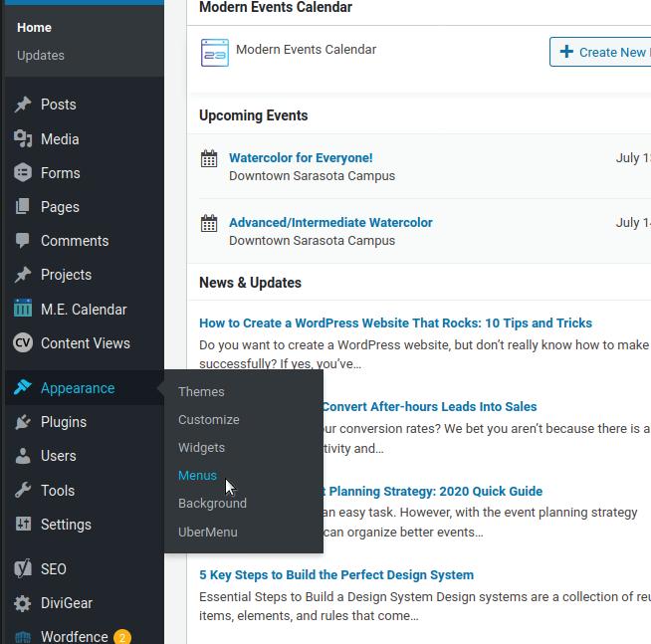This screenshot has height=644, width=651.
Task: Click the DiviGear gear icon
Action: tap(23, 603)
